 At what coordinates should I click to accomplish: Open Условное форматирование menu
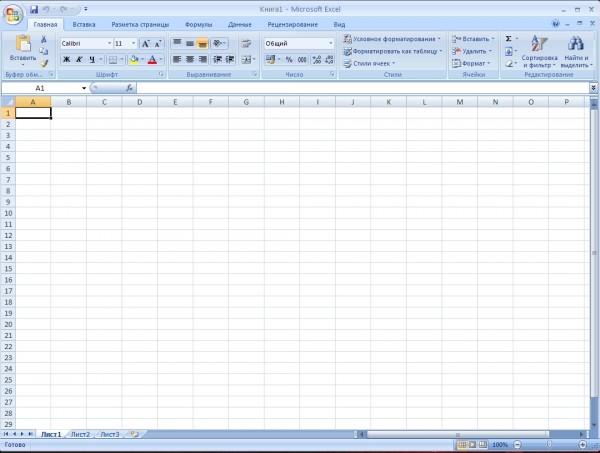(392, 39)
